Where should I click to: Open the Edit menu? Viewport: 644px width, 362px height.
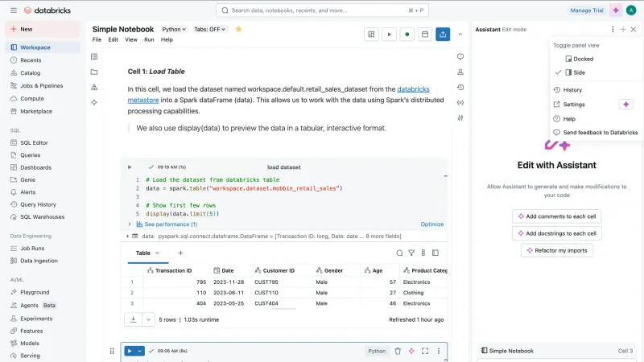113,39
